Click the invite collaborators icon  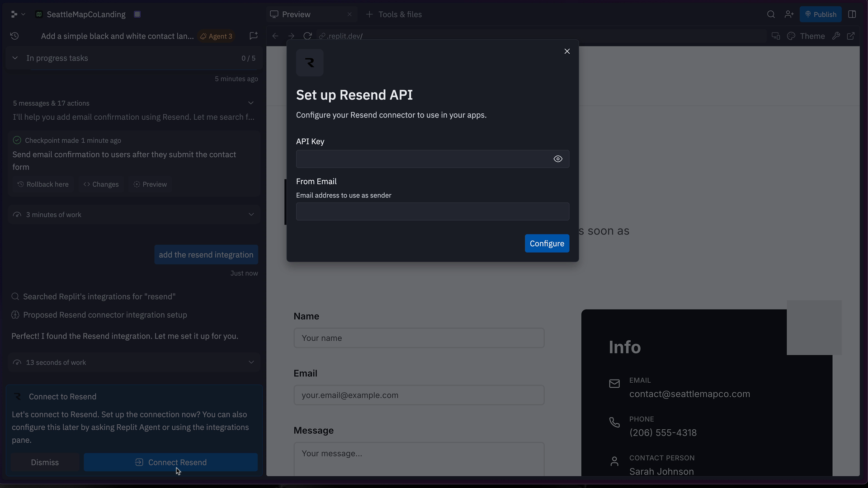tap(789, 14)
